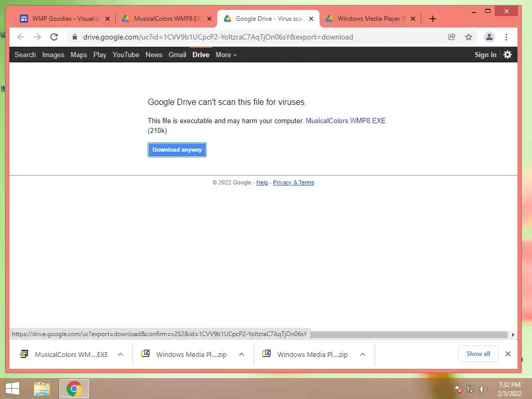
Task: Close the MusicalColors WMP8.EXE tab
Action: point(209,19)
